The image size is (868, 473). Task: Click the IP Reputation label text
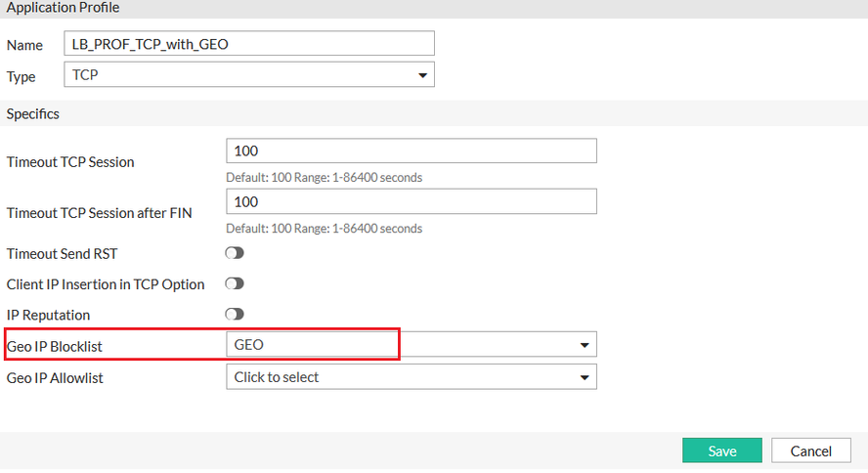click(48, 315)
